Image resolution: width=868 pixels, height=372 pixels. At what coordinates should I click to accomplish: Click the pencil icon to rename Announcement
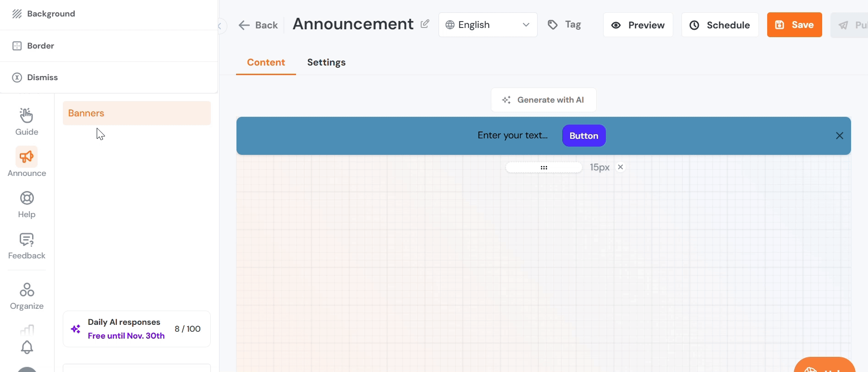pos(425,24)
